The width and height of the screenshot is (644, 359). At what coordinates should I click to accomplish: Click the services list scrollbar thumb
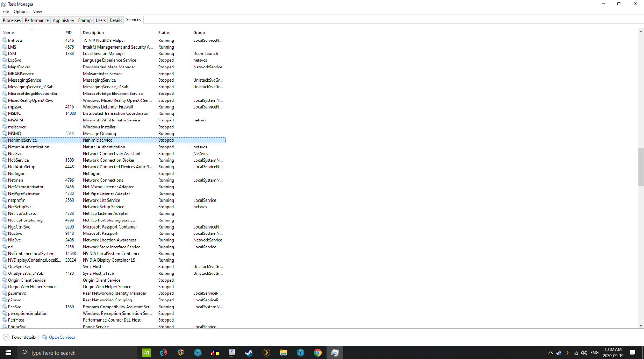point(641,167)
